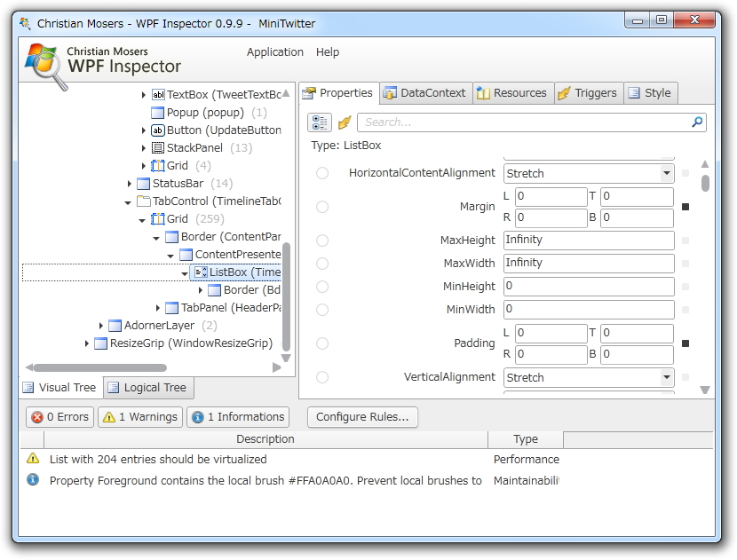Image resolution: width=737 pixels, height=560 pixels.
Task: Toggle the 1 Informations filter
Action: [x=238, y=417]
